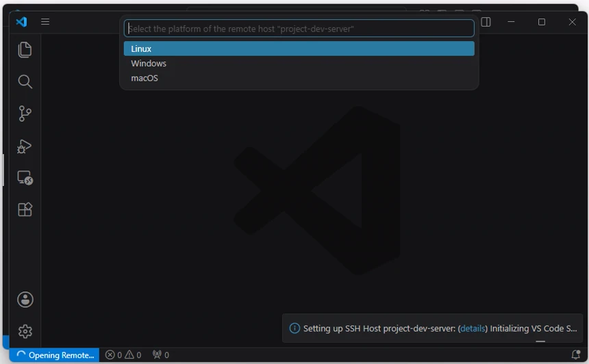The image size is (589, 364).
Task: Open the details link in SSH notification
Action: [x=472, y=328]
